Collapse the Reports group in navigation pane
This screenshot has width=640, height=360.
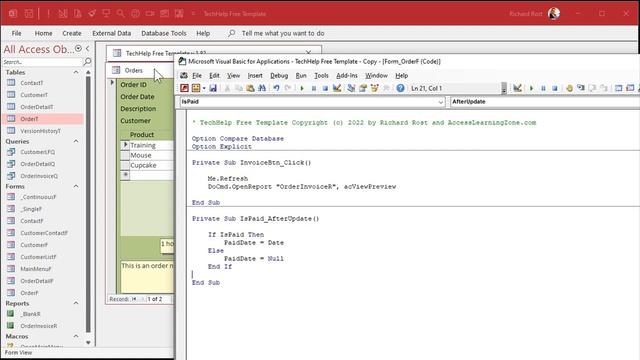click(x=76, y=303)
